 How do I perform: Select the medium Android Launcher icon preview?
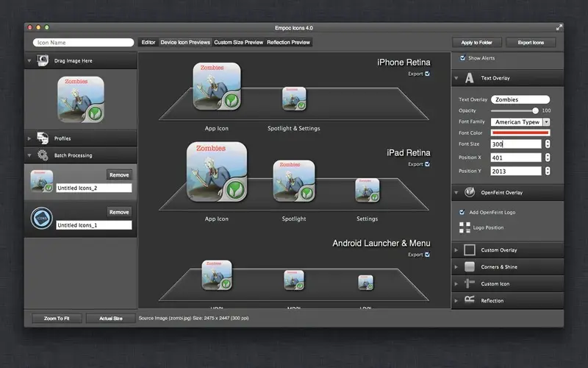pyautogui.click(x=294, y=280)
